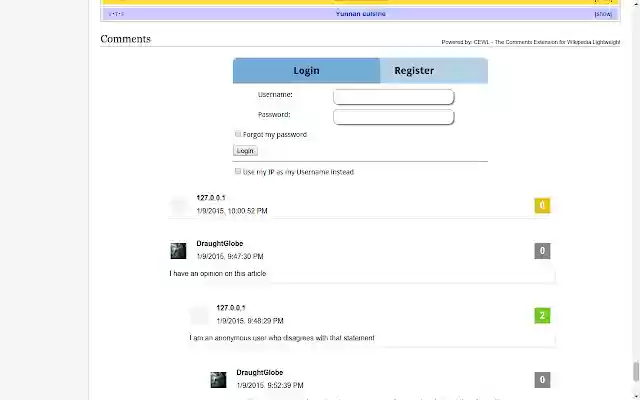This screenshot has height=400, width=640.
Task: Click blank avatar of 9:48:29 PM comment
Action: click(198, 316)
